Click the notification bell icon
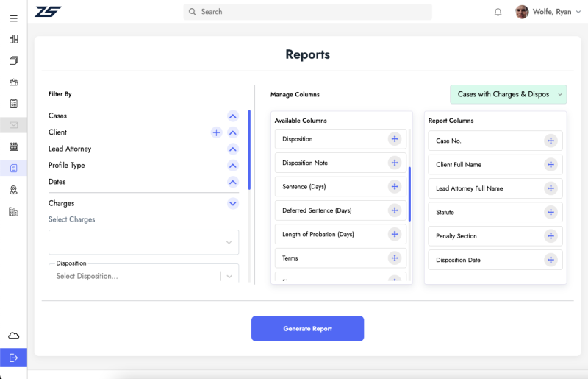Viewport: 588px width, 379px height. click(498, 12)
